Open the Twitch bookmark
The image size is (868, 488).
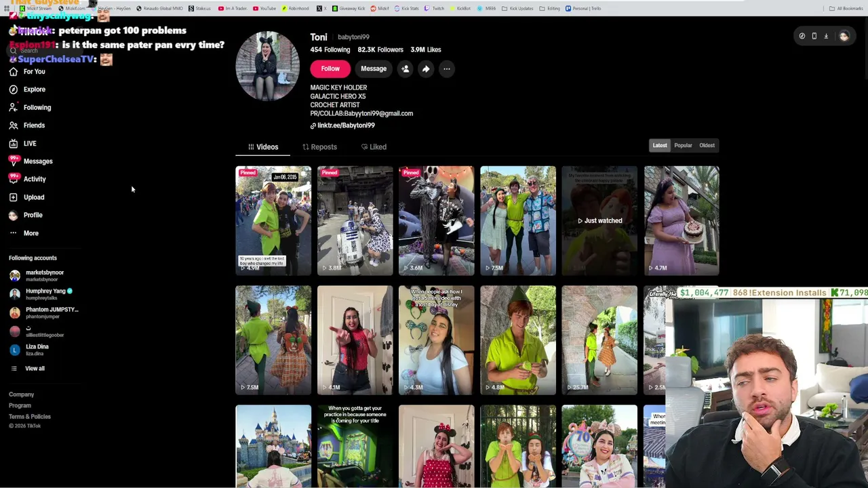[x=435, y=8]
